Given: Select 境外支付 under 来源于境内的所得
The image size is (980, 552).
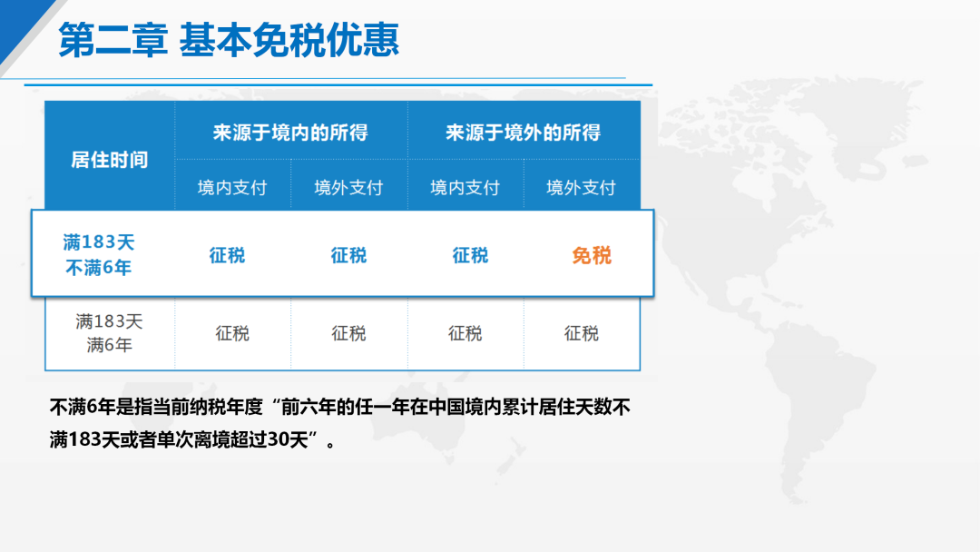Looking at the screenshot, I should point(348,188).
